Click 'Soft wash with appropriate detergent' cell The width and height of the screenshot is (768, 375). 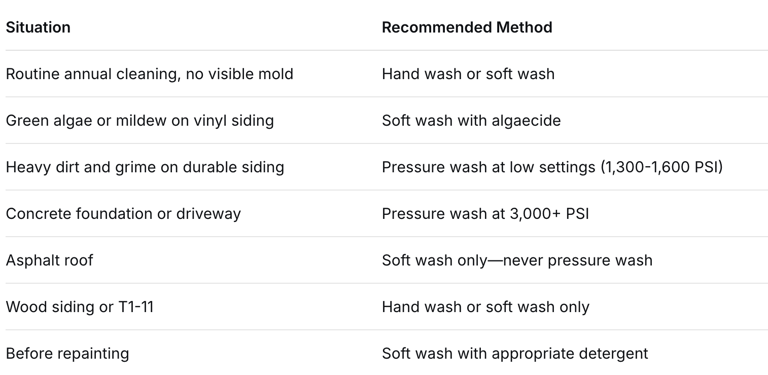(515, 353)
